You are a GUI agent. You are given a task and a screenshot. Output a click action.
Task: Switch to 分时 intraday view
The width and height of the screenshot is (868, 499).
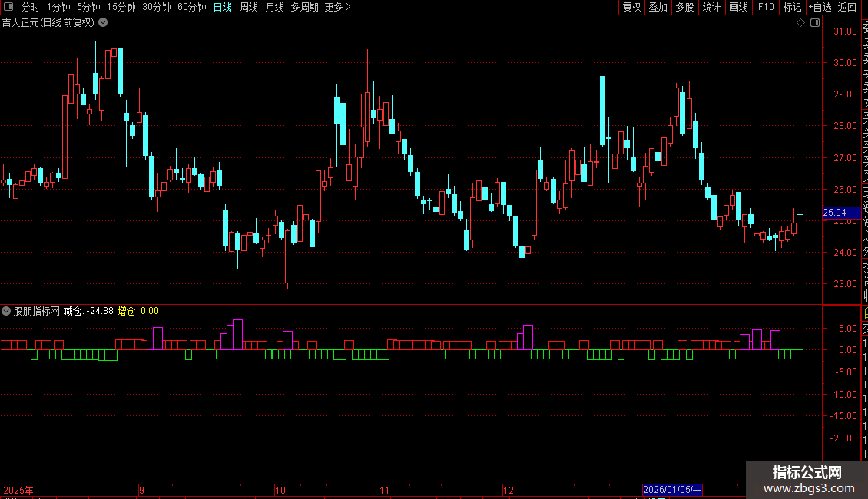pyautogui.click(x=31, y=7)
